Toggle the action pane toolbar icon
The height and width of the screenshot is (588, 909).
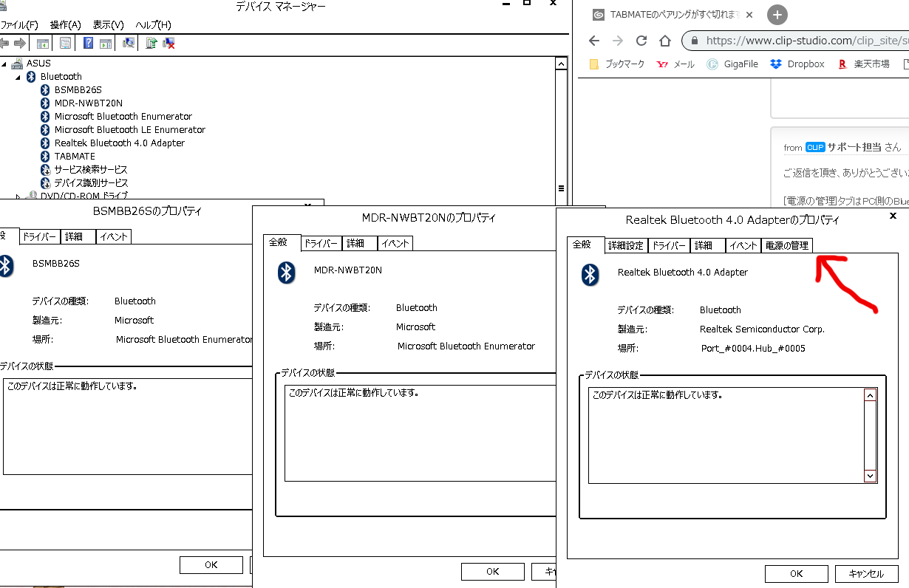tap(106, 44)
